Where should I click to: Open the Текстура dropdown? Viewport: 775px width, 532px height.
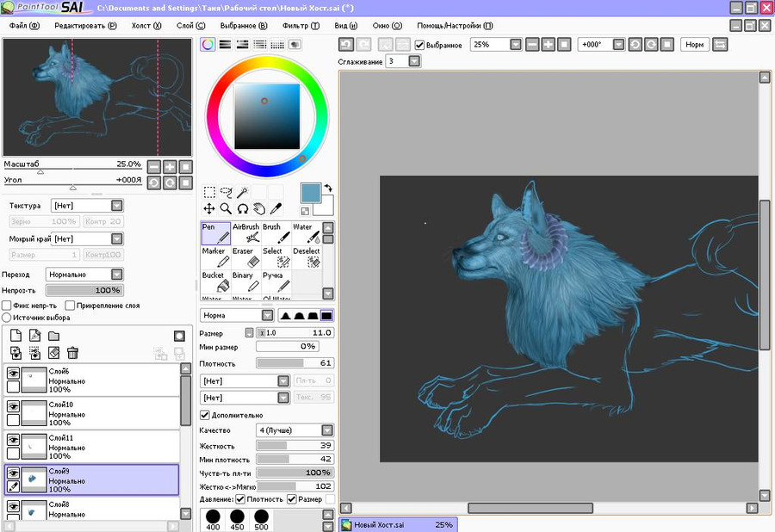click(x=116, y=206)
